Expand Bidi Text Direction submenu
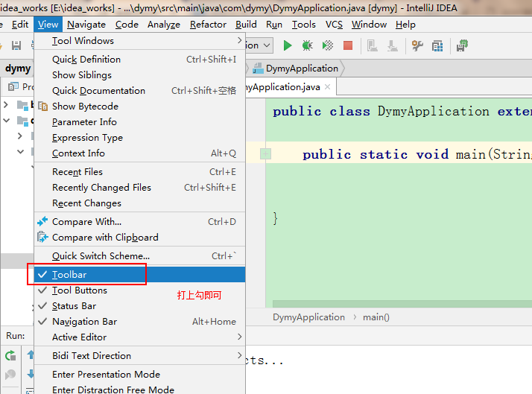The width and height of the screenshot is (532, 394). tap(140, 356)
